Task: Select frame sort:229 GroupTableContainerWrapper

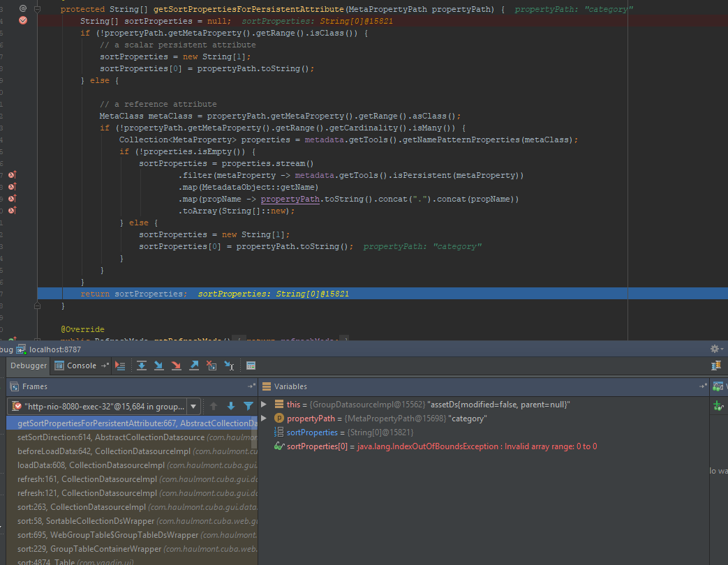Action: [131, 549]
